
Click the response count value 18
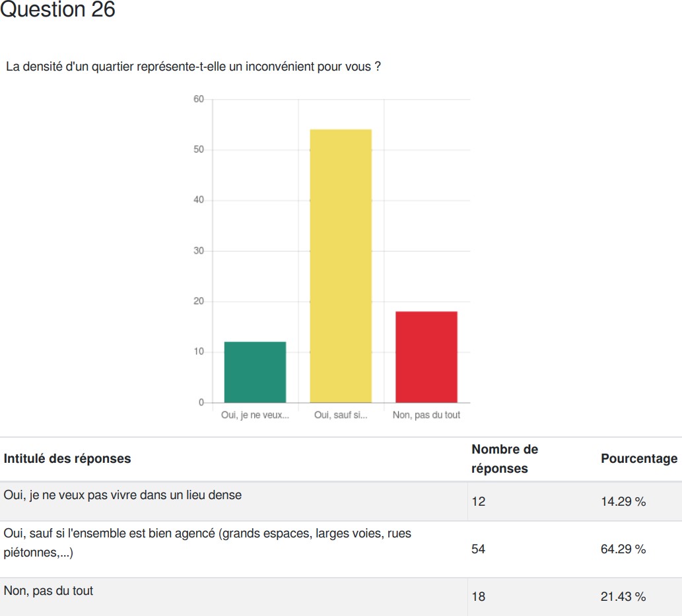478,596
